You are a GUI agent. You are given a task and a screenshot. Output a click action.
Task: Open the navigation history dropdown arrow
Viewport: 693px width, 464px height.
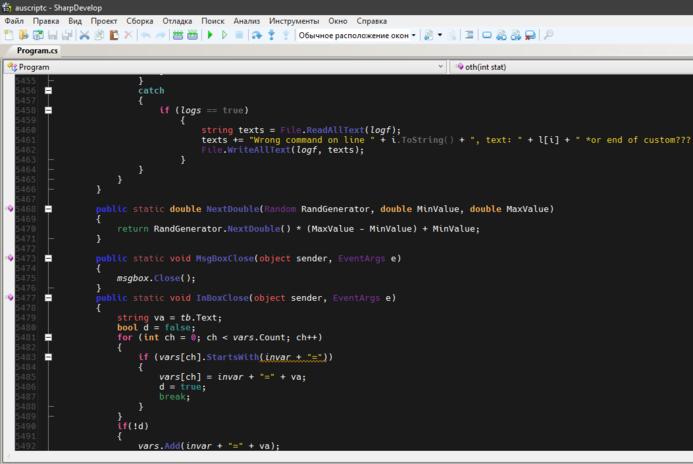click(440, 35)
